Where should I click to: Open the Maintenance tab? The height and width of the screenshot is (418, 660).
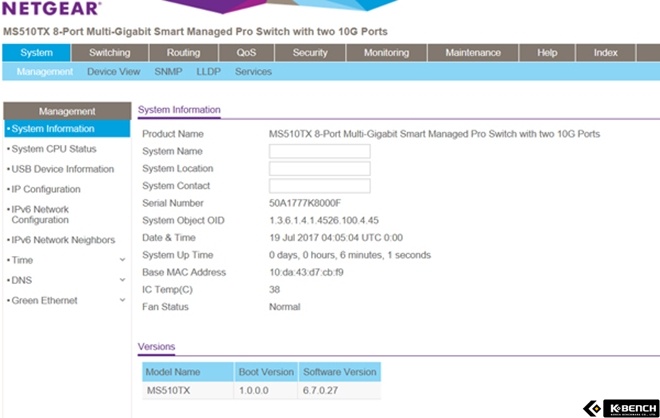[473, 53]
